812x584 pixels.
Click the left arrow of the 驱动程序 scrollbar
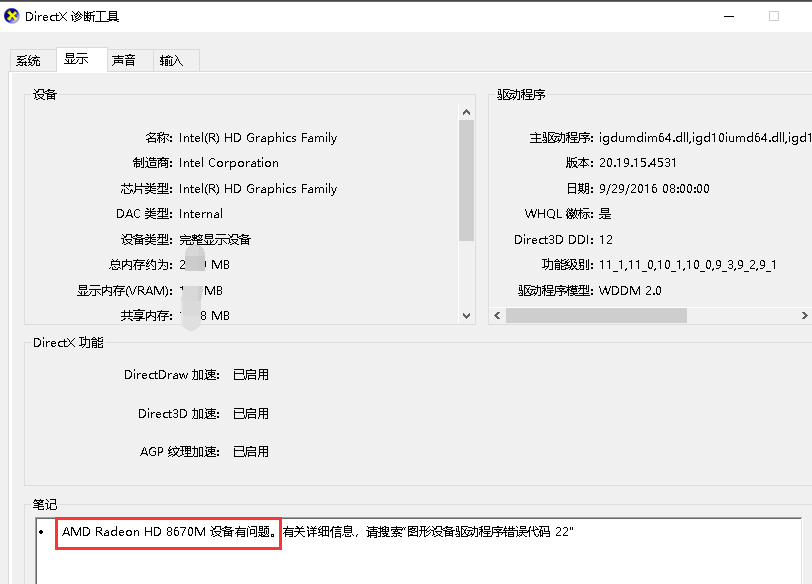click(x=497, y=314)
